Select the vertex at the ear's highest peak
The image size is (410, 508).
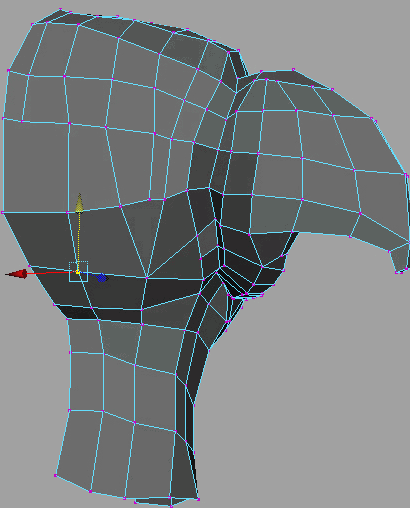coord(293,69)
